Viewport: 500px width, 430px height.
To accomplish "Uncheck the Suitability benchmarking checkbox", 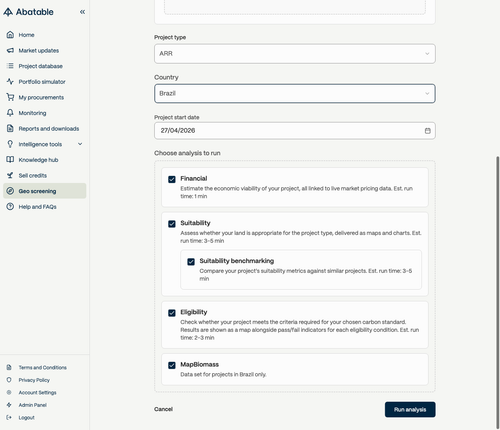I will click(x=191, y=262).
